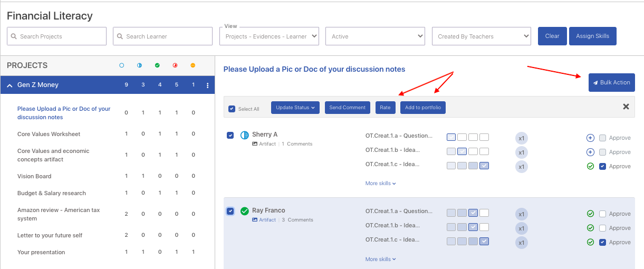The width and height of the screenshot is (644, 269).
Task: Uncheck Sherry A's row checkbox
Action: pyautogui.click(x=230, y=135)
